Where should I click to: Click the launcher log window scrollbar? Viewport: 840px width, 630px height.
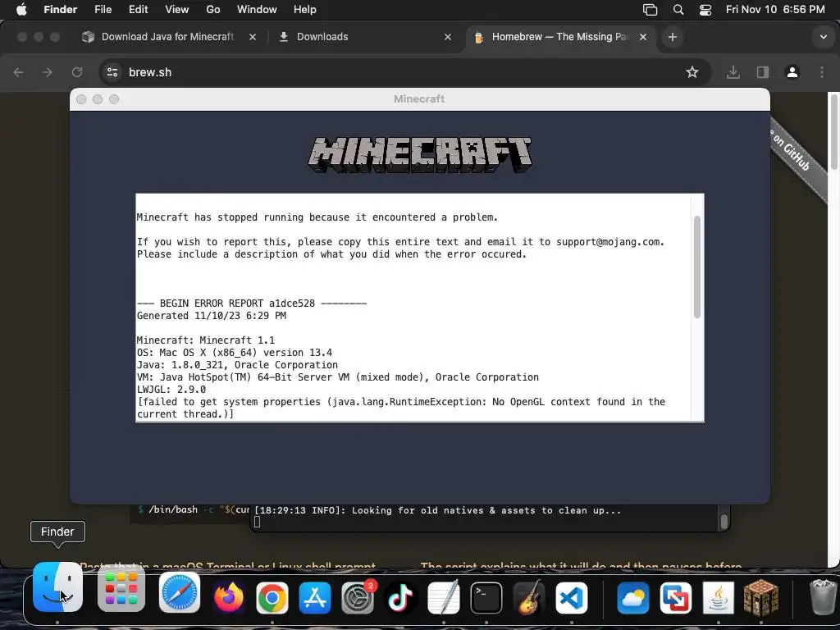pos(724,521)
